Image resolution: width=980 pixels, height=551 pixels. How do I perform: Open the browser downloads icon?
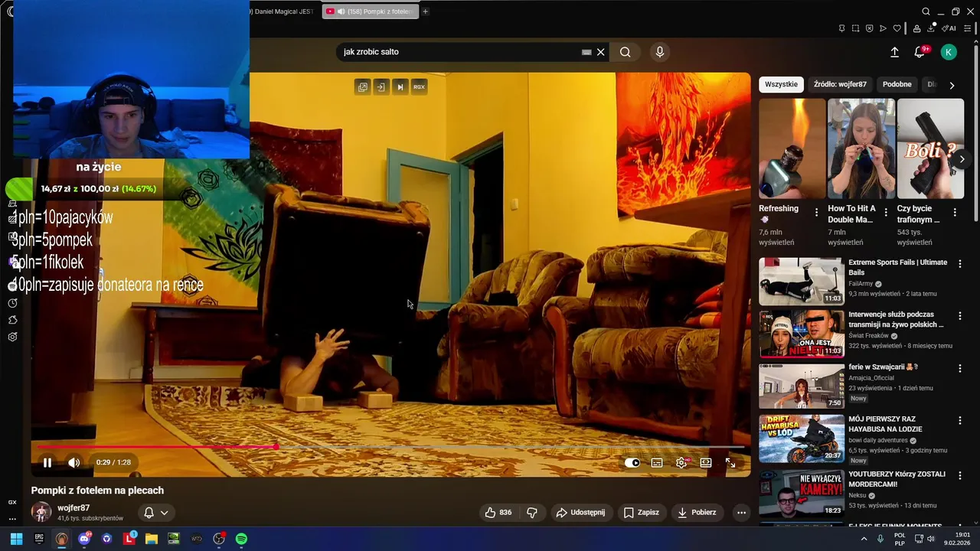point(931,28)
